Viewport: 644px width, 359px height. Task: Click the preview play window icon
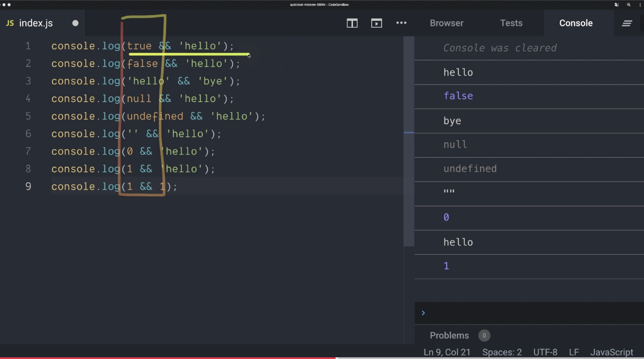[376, 23]
